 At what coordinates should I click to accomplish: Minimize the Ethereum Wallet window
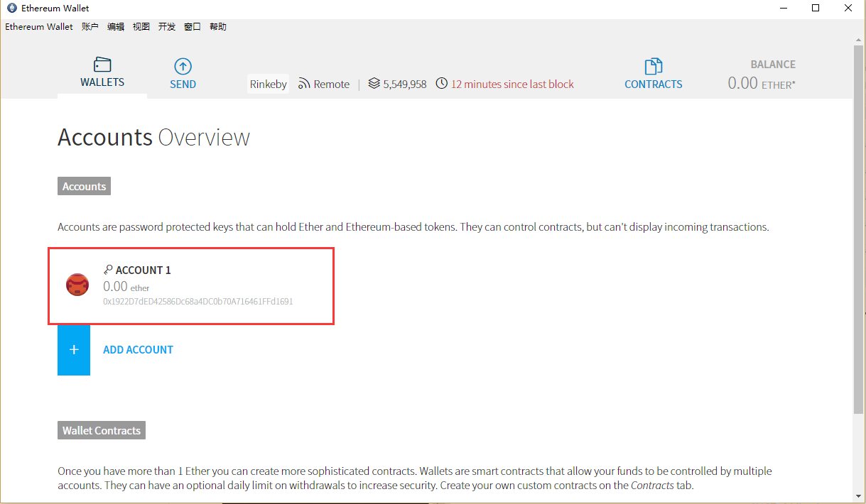(x=783, y=9)
